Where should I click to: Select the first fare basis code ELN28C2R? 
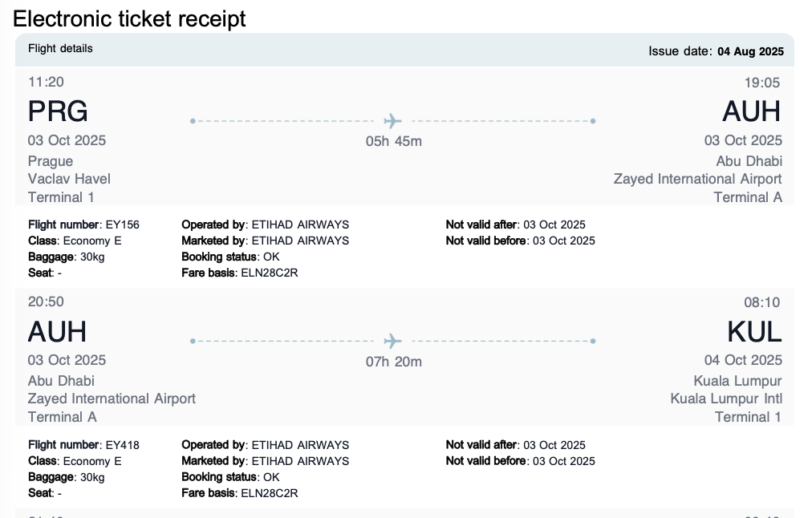(270, 273)
